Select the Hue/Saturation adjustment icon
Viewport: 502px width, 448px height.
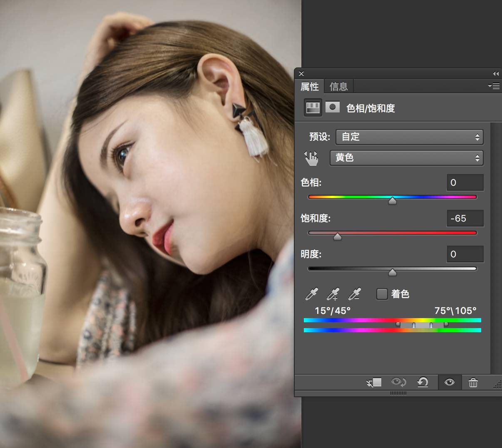pos(313,108)
